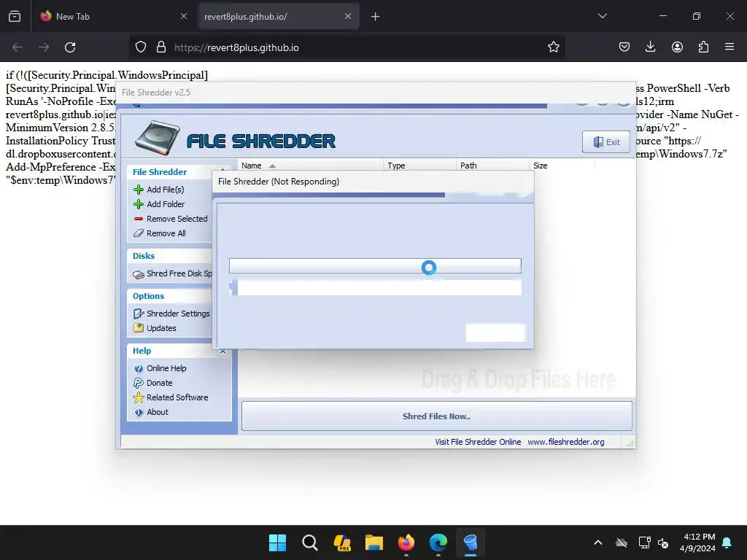Save page to Pocket icon
Image resolution: width=747 pixels, height=560 pixels.
click(624, 47)
